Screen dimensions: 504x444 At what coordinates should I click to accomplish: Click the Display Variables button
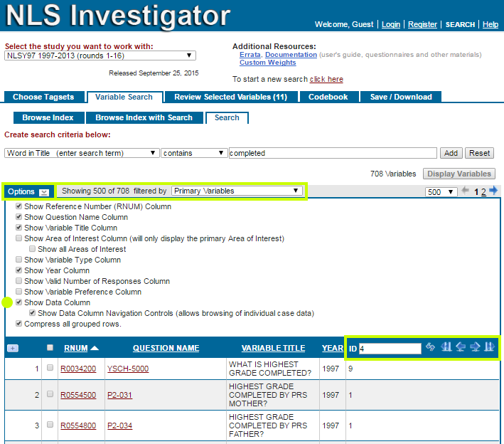[459, 174]
